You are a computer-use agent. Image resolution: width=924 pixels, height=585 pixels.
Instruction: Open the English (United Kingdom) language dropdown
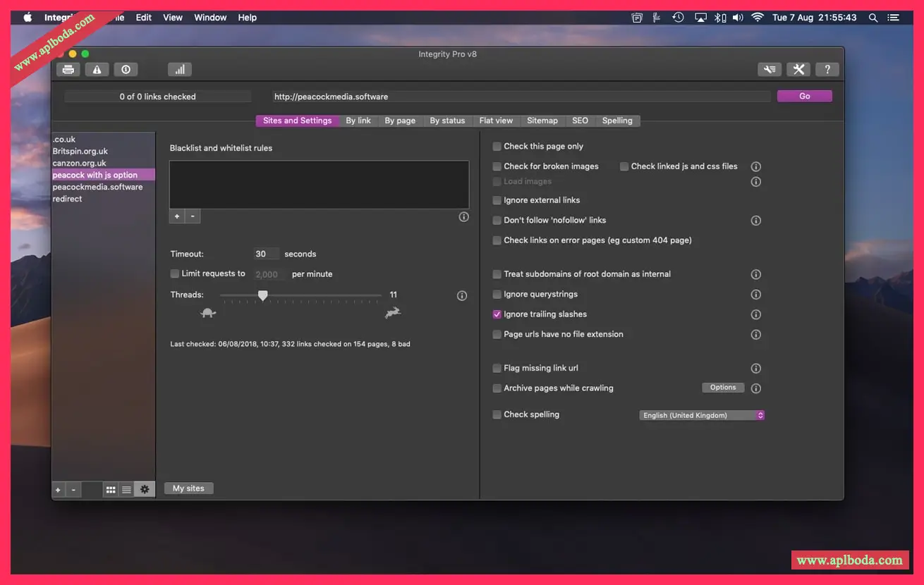point(702,416)
